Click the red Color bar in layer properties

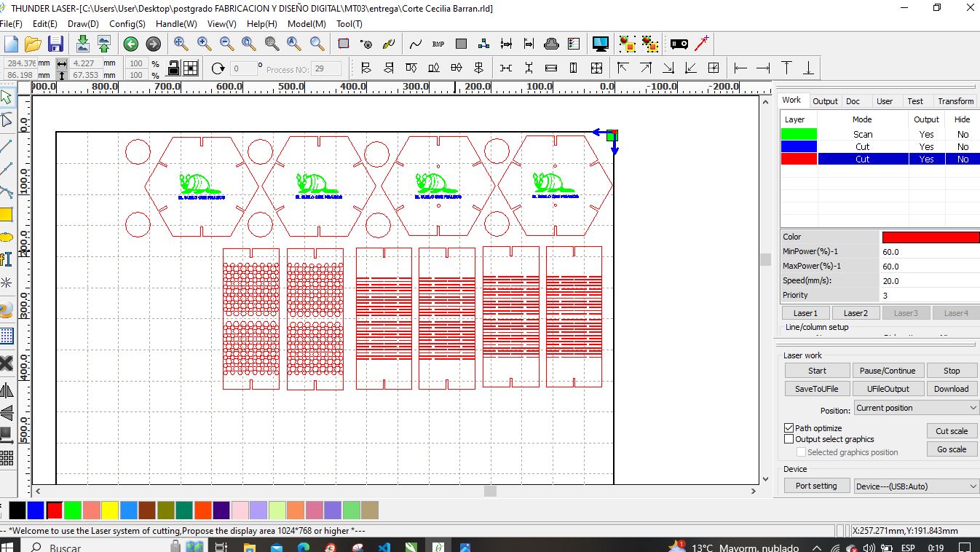[930, 237]
